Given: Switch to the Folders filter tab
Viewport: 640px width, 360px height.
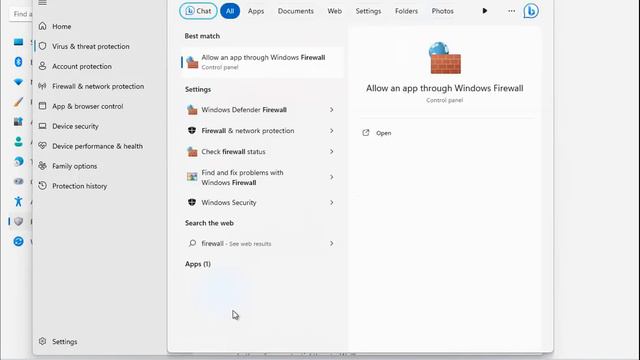Looking at the screenshot, I should [x=406, y=11].
